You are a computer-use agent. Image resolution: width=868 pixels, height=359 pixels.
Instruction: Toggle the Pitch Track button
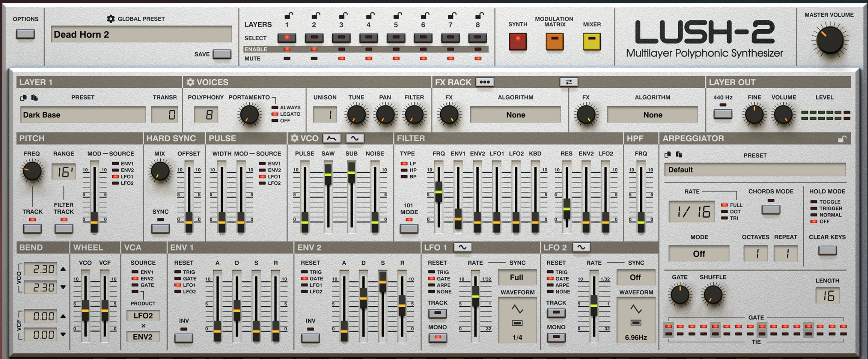[x=32, y=229]
